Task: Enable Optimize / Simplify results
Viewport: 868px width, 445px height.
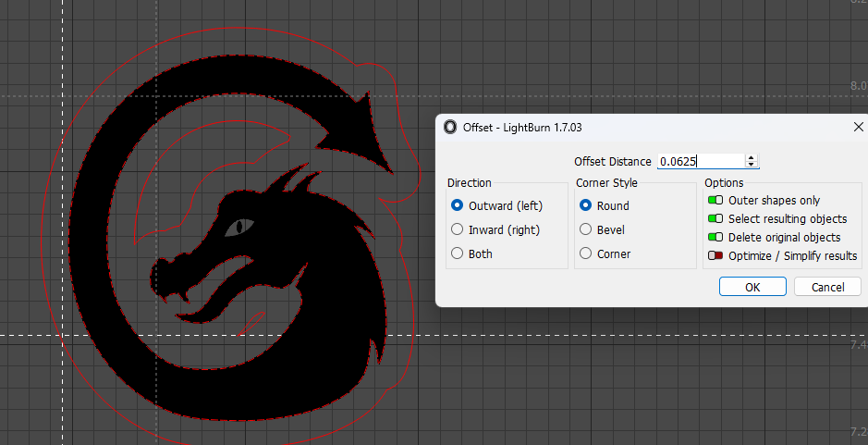Action: tap(715, 255)
